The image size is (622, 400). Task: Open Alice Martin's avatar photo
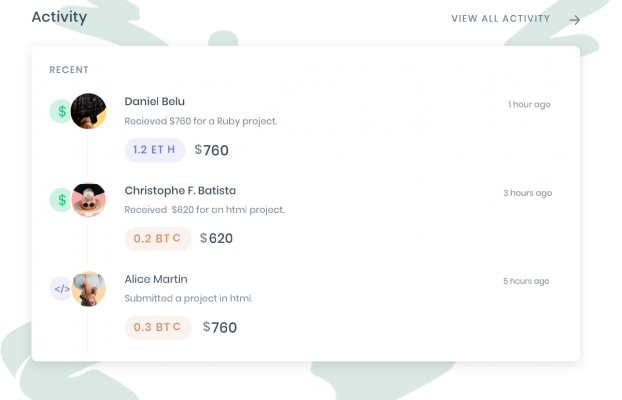pyautogui.click(x=88, y=288)
